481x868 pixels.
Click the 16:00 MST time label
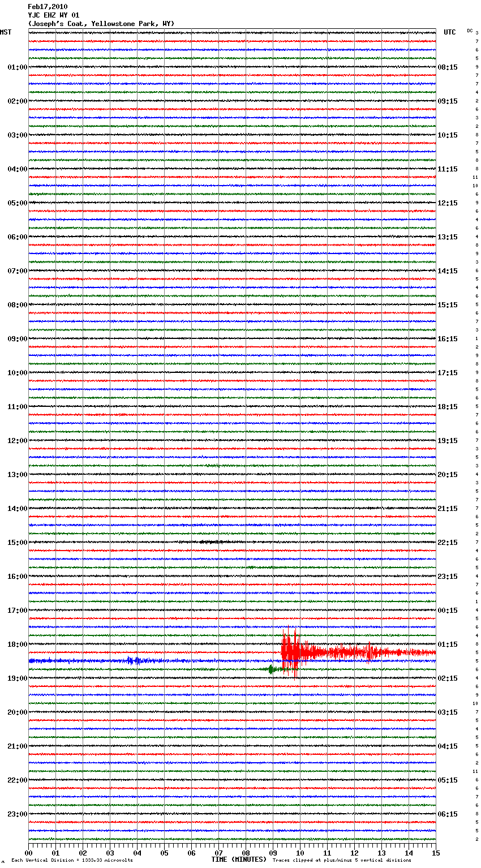17,577
